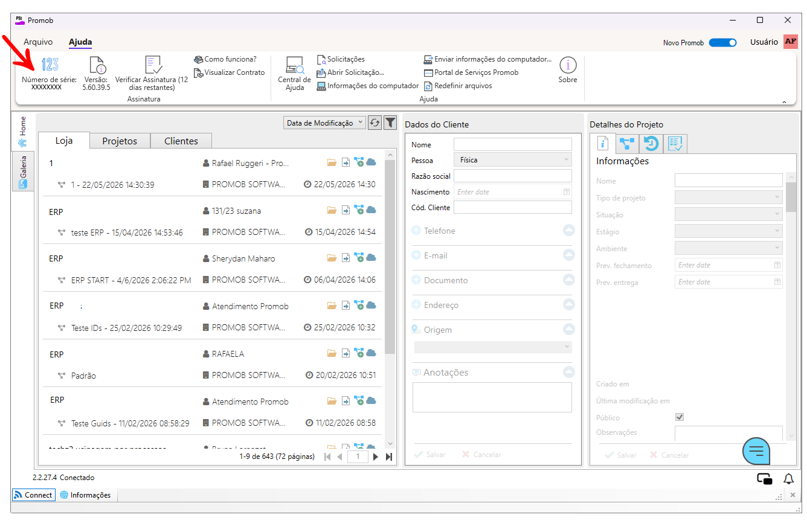Go to the next page of results
The height and width of the screenshot is (532, 807).
click(x=376, y=457)
